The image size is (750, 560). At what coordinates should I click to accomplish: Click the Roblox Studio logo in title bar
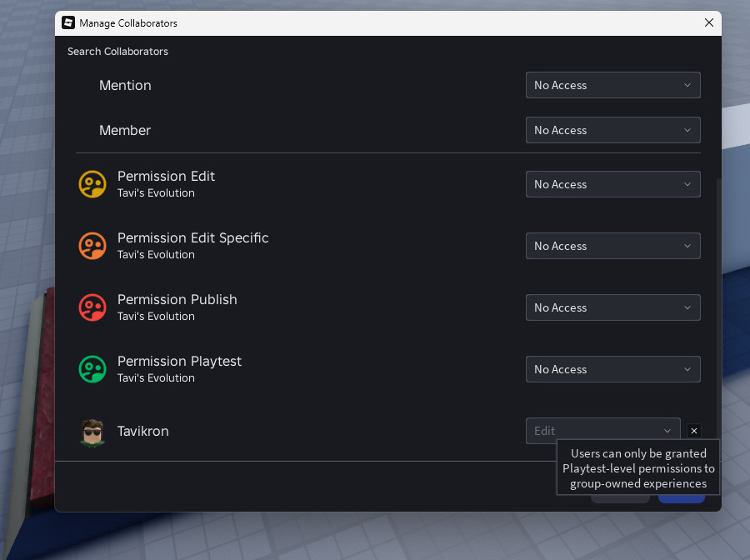click(x=68, y=23)
